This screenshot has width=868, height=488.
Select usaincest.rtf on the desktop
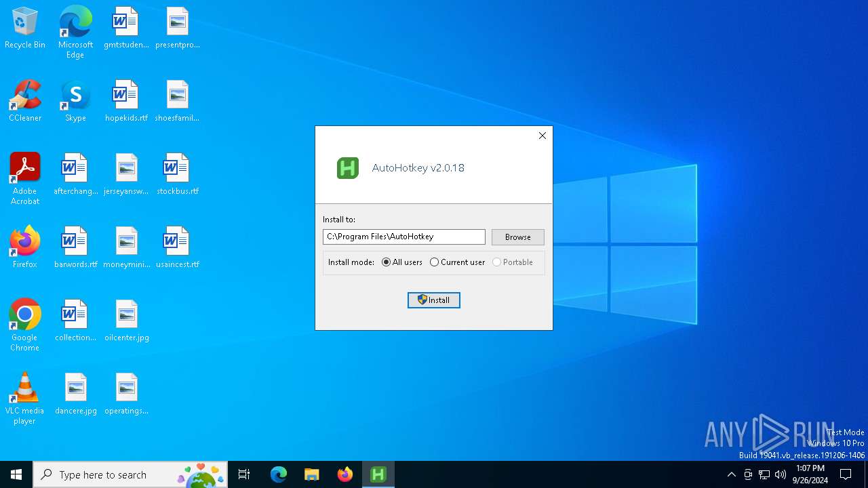[177, 248]
